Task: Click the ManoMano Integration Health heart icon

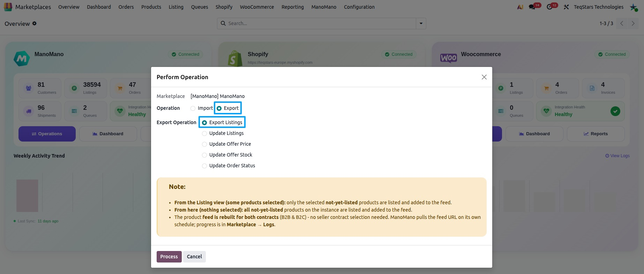Action: pyautogui.click(x=120, y=111)
